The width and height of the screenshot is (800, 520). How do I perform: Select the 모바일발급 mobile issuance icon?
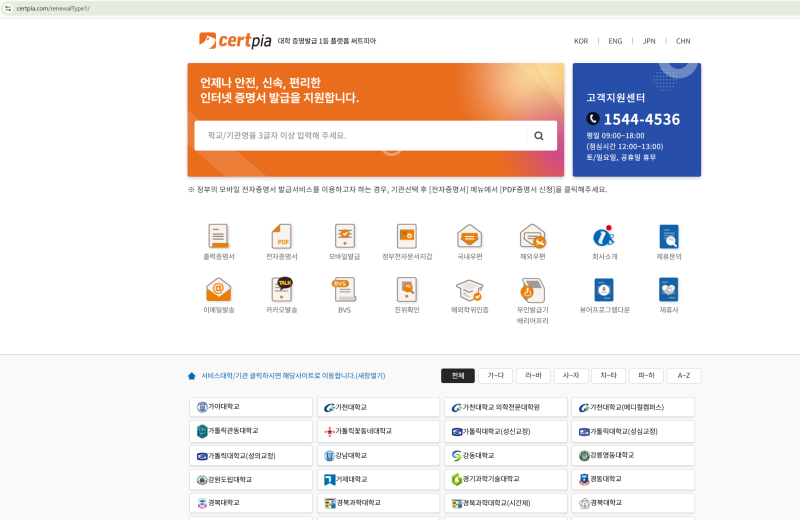[344, 236]
